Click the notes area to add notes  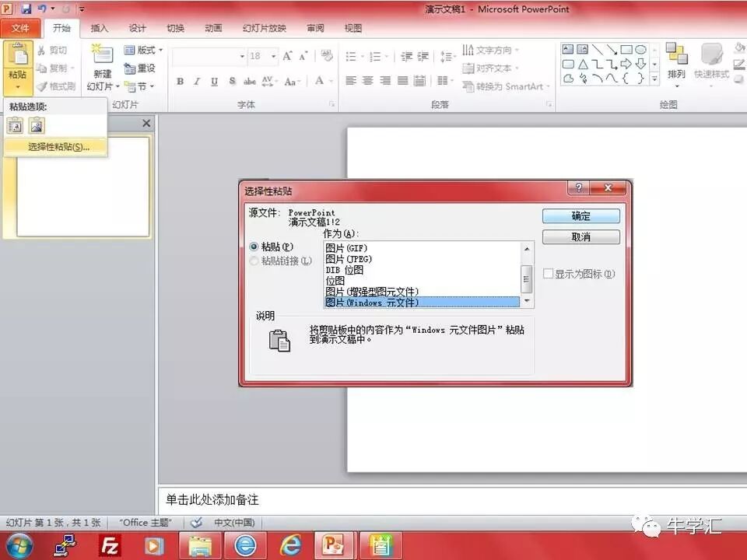451,500
